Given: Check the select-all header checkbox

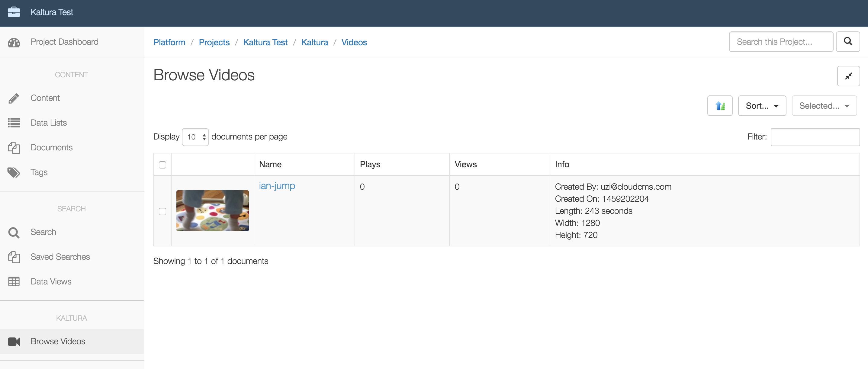Looking at the screenshot, I should [x=162, y=165].
